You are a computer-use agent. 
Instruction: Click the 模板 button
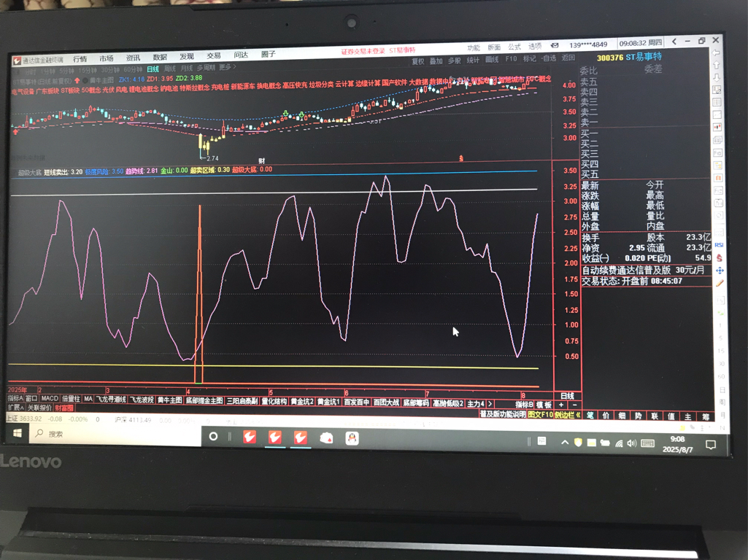point(544,405)
